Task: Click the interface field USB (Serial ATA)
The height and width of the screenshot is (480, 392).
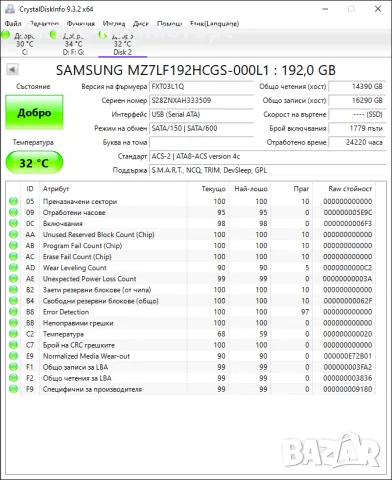Action: pyautogui.click(x=201, y=115)
